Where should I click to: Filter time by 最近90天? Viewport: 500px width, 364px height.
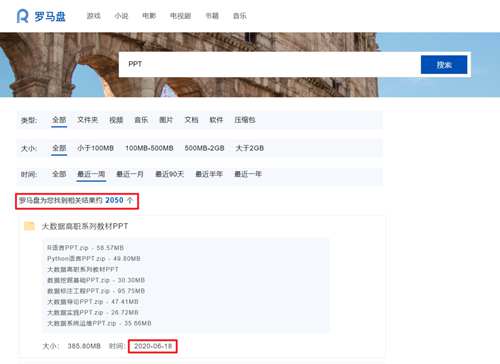tap(170, 174)
